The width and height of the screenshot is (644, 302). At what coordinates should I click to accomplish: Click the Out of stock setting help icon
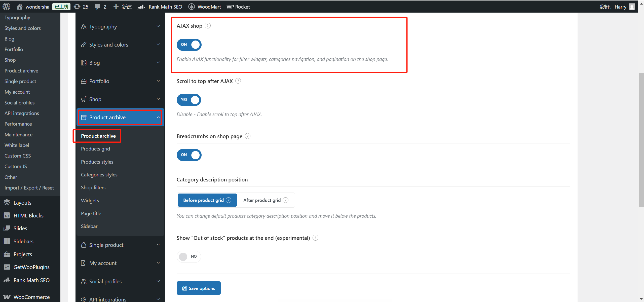(x=315, y=238)
